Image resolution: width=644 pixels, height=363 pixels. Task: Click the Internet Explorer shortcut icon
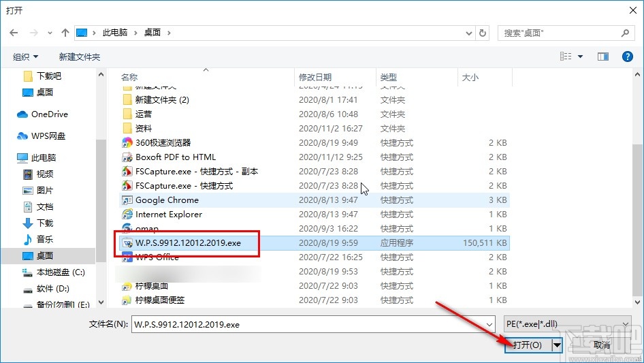[127, 214]
